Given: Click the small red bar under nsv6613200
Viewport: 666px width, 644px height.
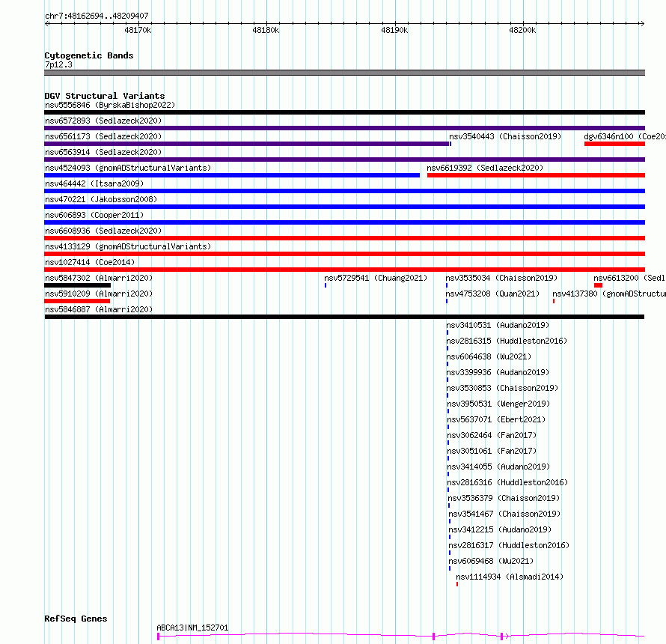Looking at the screenshot, I should coord(598,285).
